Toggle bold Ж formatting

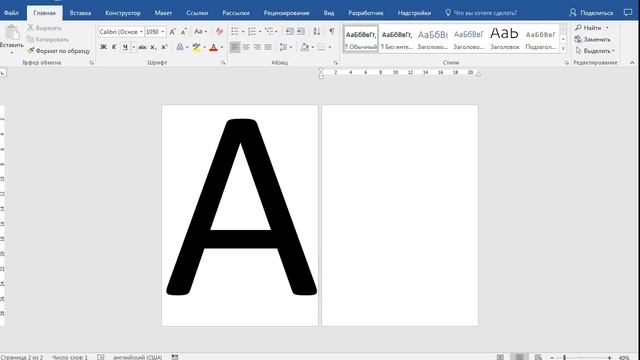point(103,47)
